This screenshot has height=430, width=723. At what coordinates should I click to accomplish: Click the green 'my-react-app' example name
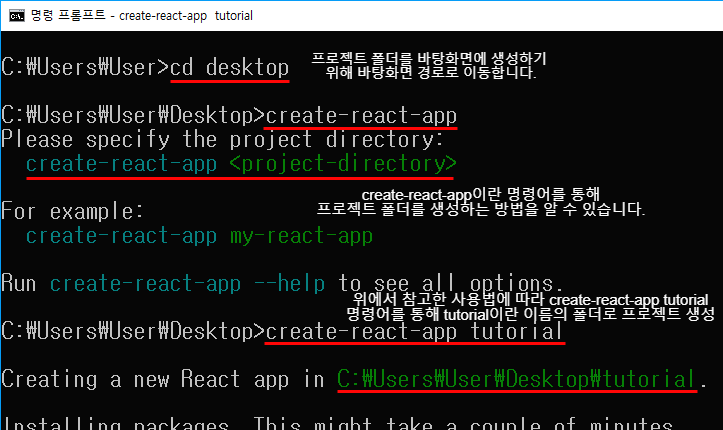(301, 236)
